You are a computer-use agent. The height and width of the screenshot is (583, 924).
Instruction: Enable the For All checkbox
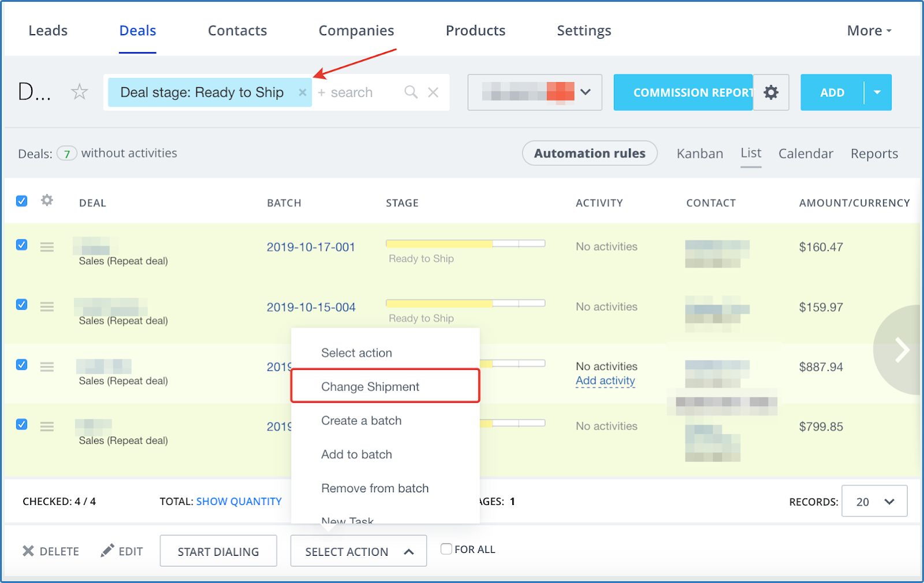(x=446, y=549)
